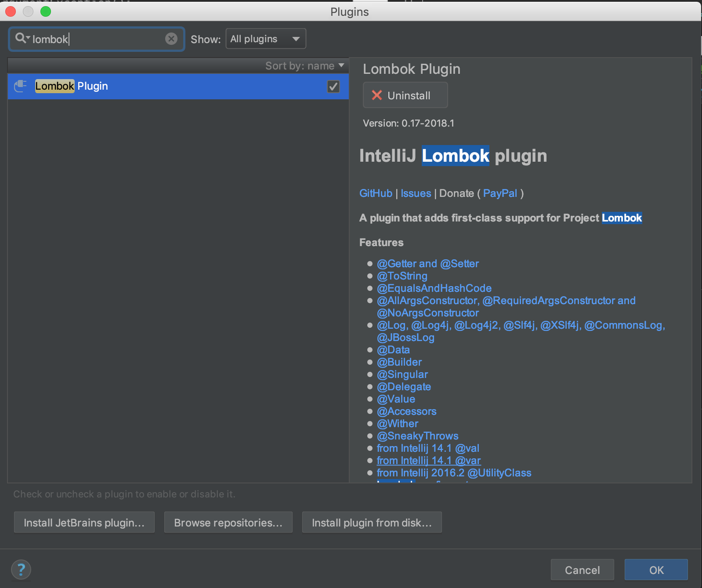Open the @Wither link
The height and width of the screenshot is (588, 702).
click(x=398, y=424)
